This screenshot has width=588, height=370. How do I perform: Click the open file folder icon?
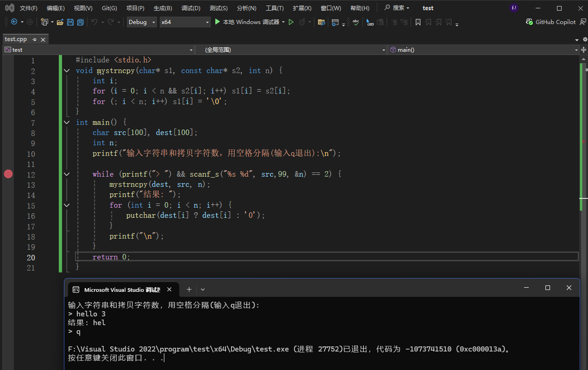pos(60,22)
